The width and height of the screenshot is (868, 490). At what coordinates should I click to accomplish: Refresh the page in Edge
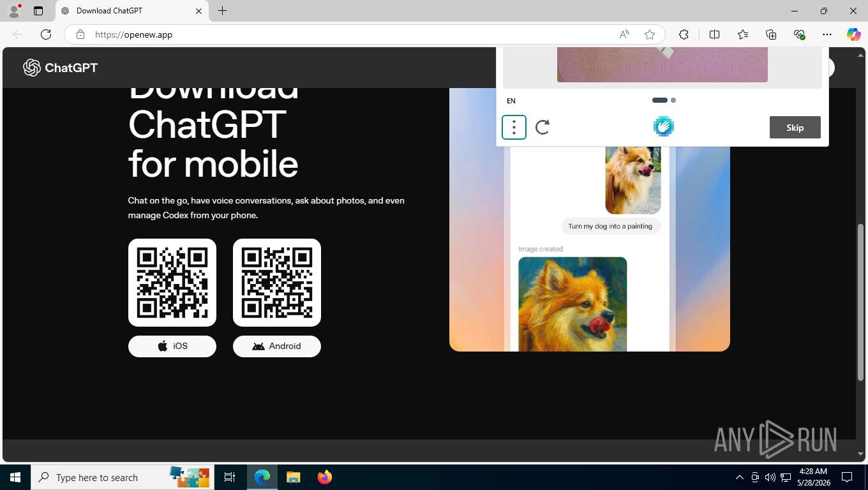click(46, 34)
